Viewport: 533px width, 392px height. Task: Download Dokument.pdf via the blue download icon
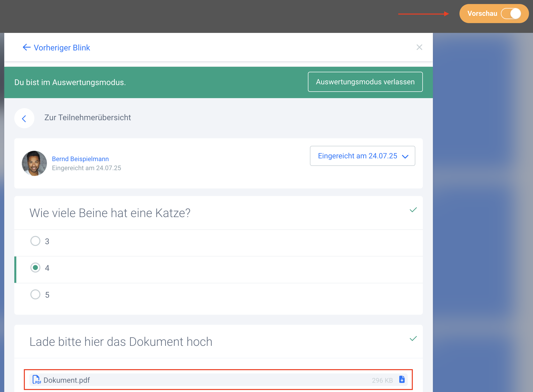point(402,379)
